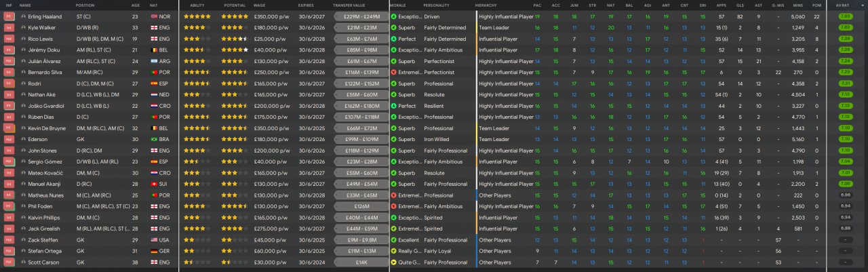Click the info badge beside Sergio Gómez
The width and height of the screenshot is (868, 272).
9,161
